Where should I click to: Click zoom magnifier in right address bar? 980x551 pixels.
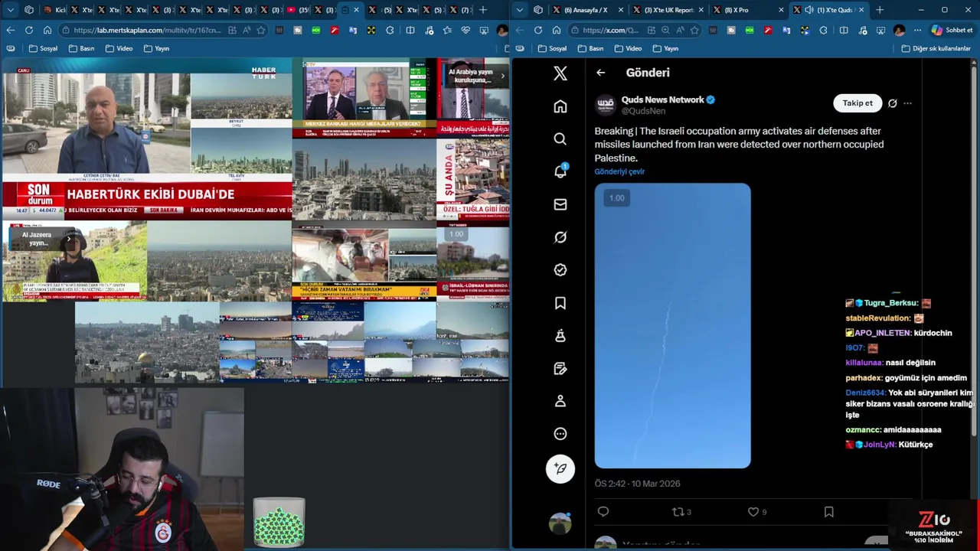pos(665,30)
